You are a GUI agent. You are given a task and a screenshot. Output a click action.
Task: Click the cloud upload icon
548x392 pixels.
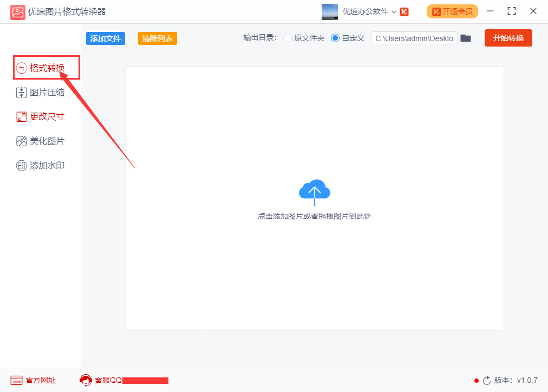coord(315,192)
